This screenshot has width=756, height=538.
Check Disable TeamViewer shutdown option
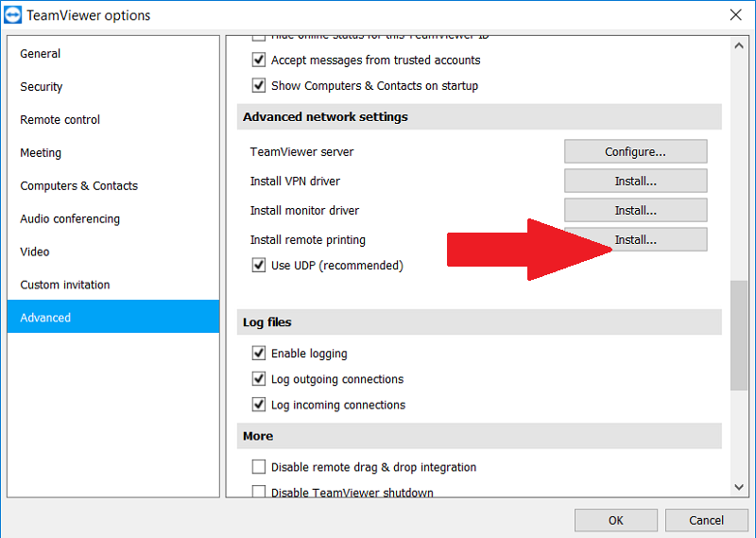[258, 491]
